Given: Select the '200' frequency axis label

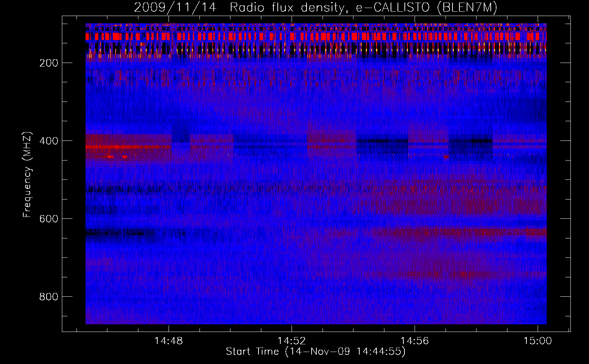Looking at the screenshot, I should coord(49,63).
